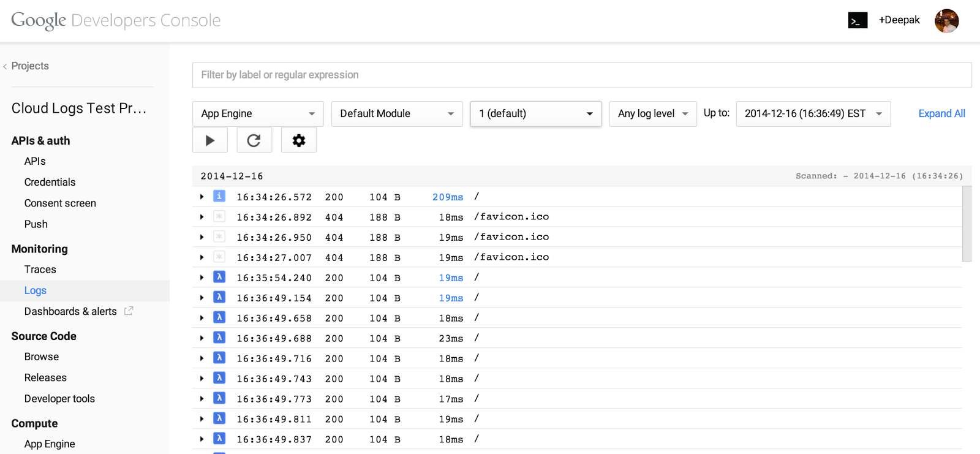Screen dimensions: 980x454
Task: Click info icon on 16:34:26.572 entry
Action: point(219,196)
